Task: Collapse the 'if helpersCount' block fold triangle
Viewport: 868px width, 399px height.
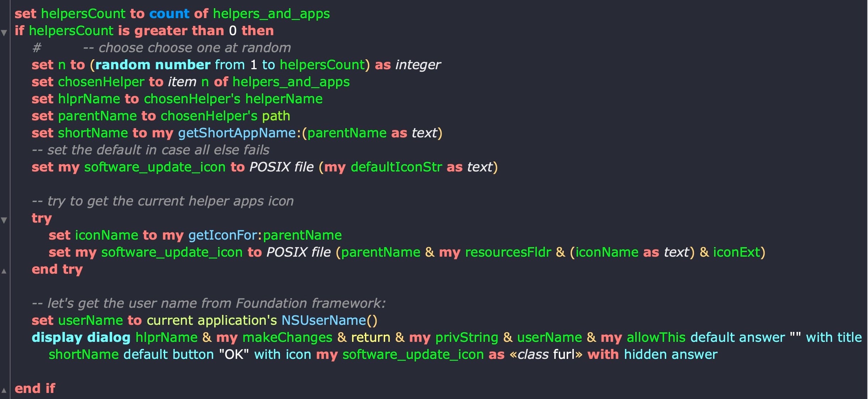Action: 4,33
